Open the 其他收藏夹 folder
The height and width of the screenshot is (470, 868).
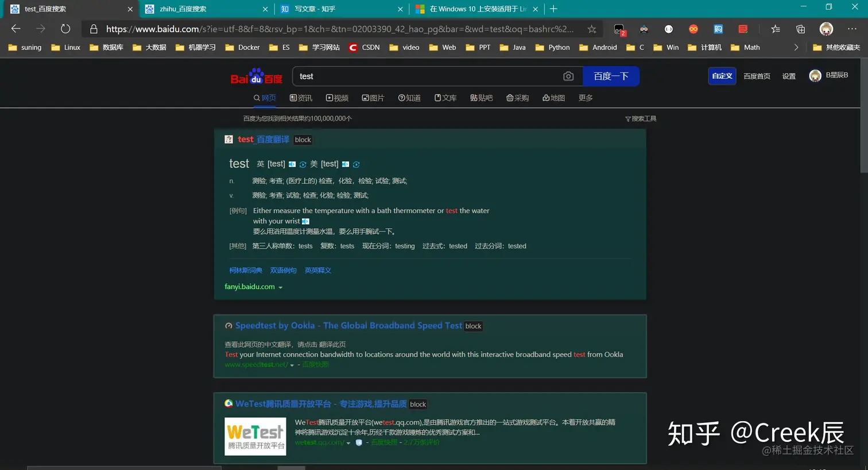[836, 47]
